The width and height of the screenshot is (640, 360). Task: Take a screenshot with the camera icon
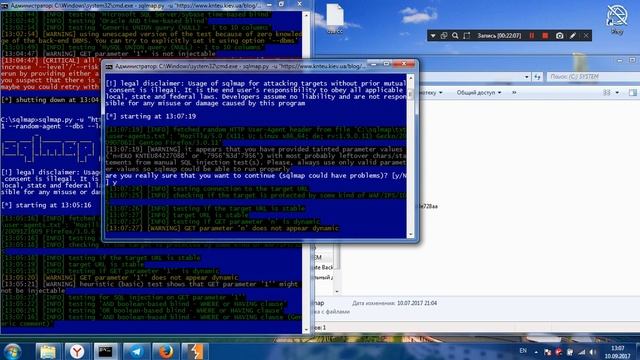click(x=560, y=36)
